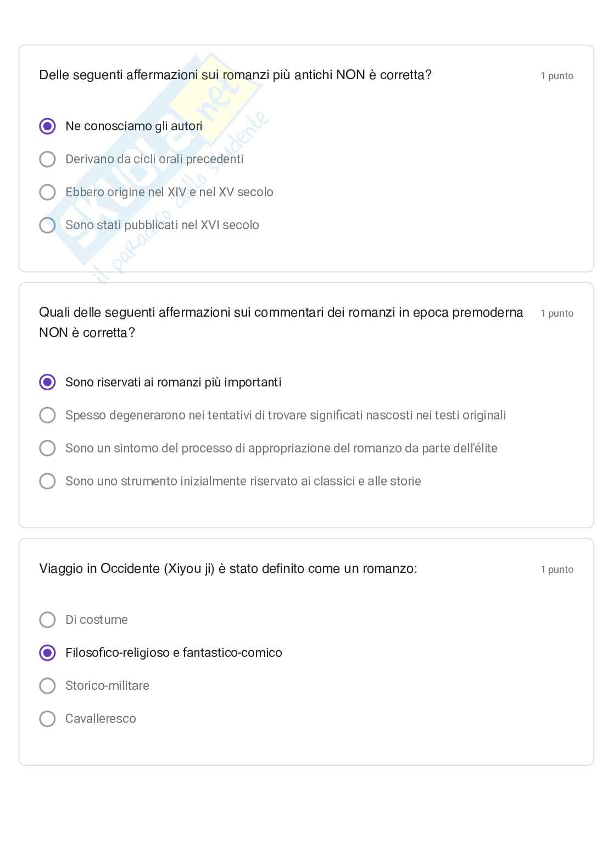The height and width of the screenshot is (868, 613).
Task: Choose 'Derivano da cicli orali precedenti' option
Action: 48,159
